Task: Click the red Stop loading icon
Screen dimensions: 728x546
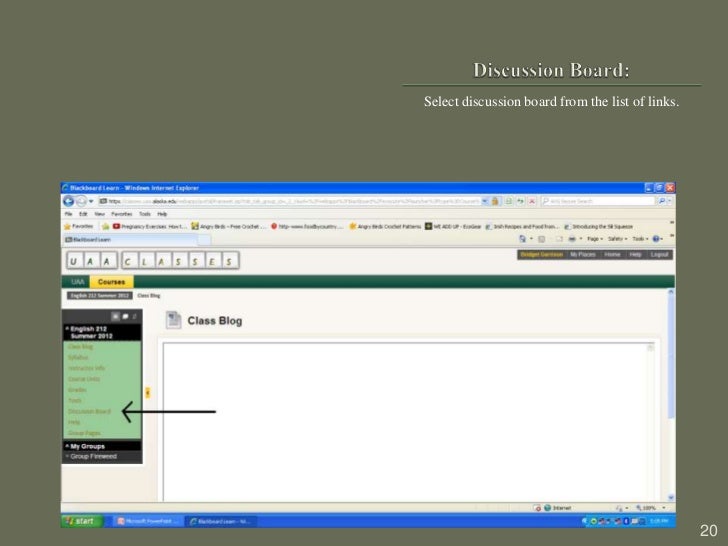Action: pos(532,201)
